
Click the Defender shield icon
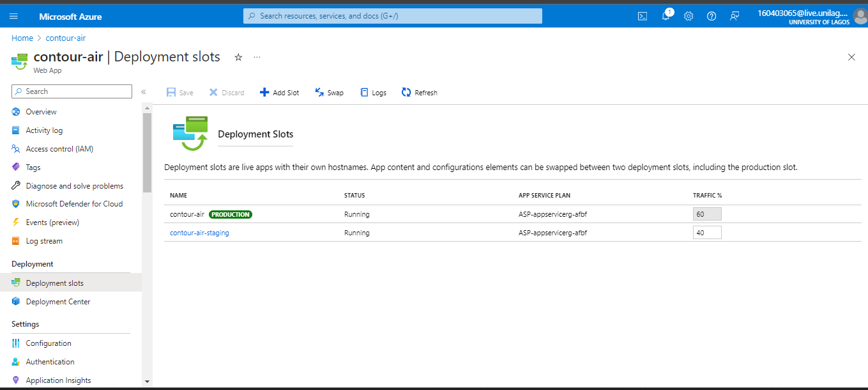[16, 204]
